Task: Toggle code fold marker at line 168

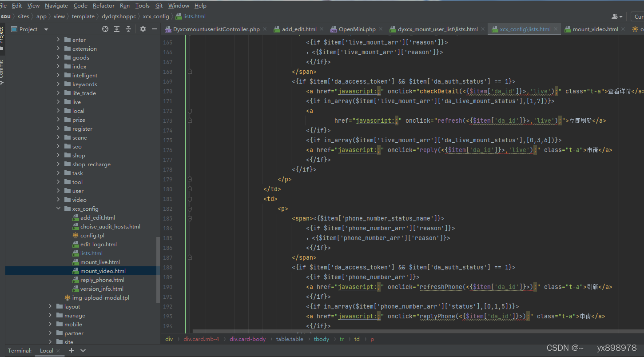Action: (190, 72)
